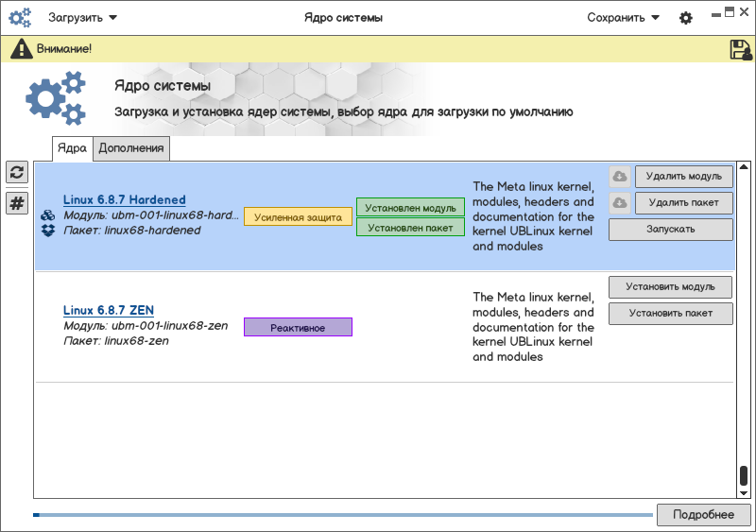Click the scrollbar up arrow in kernel list

click(744, 167)
